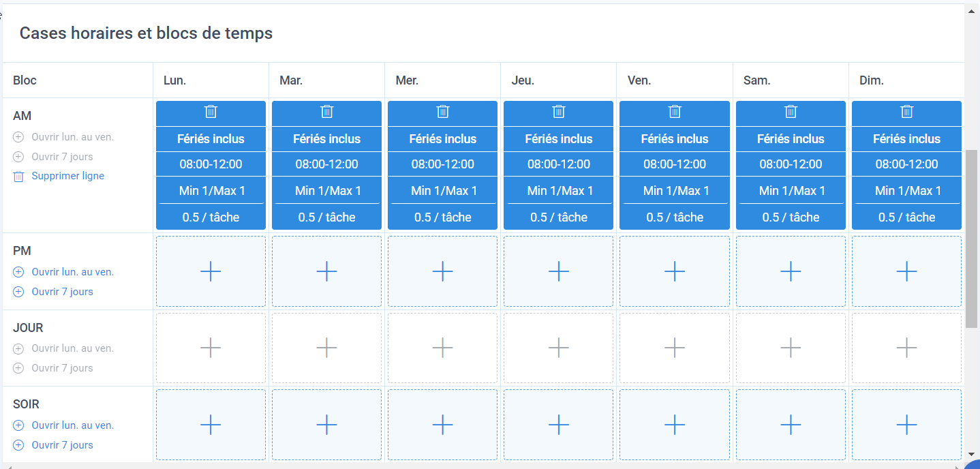The width and height of the screenshot is (980, 469).
Task: Add a PM block on Mar.
Action: (x=326, y=271)
